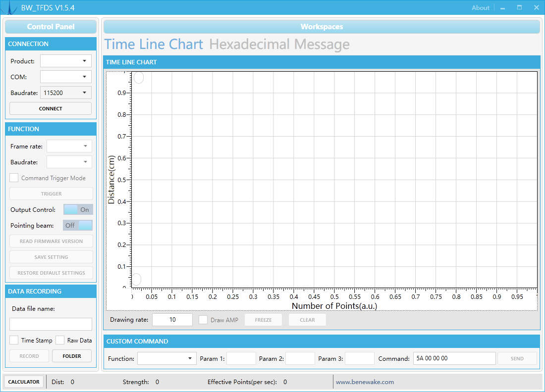
Task: Click the BW_TFDS app logo icon
Action: coord(10,7)
